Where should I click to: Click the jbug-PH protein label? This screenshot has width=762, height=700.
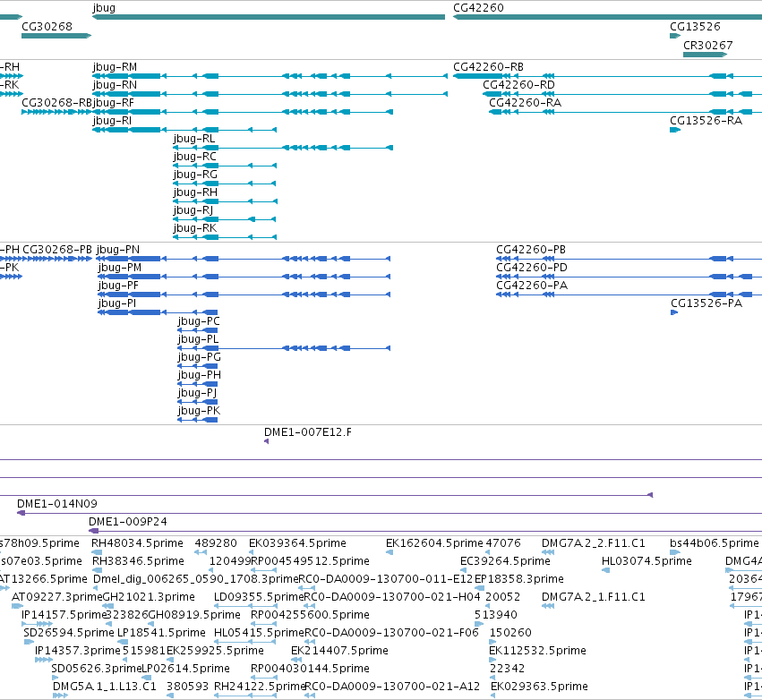click(x=200, y=375)
